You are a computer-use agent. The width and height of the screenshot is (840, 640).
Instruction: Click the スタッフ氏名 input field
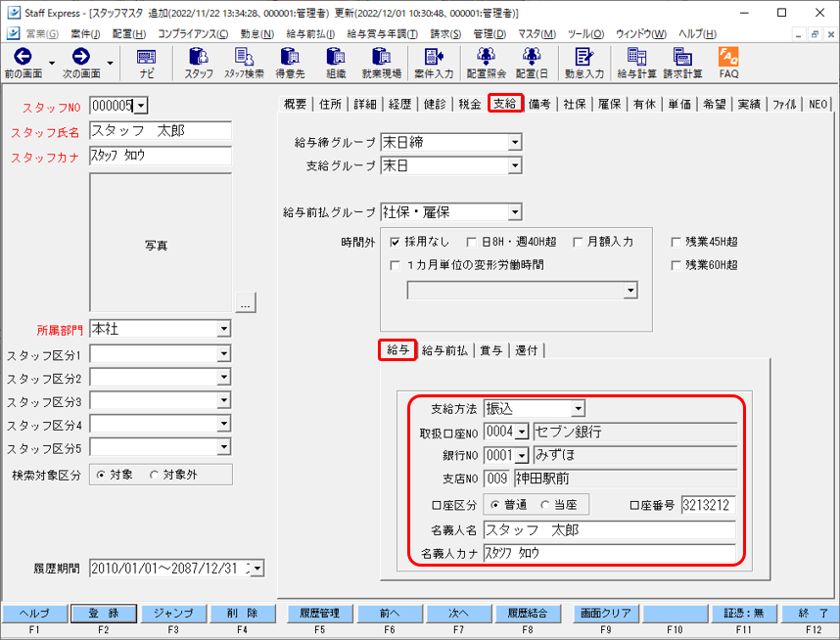[161, 131]
